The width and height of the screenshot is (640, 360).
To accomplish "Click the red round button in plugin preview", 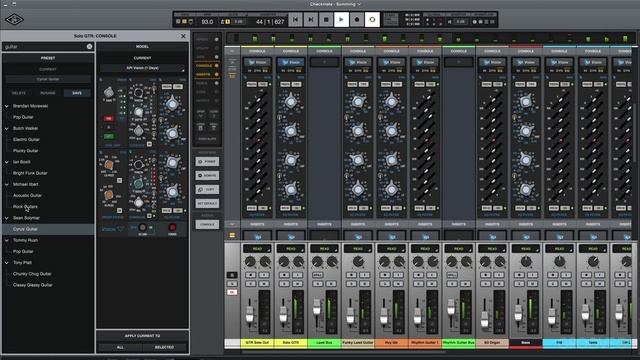I will tap(172, 227).
